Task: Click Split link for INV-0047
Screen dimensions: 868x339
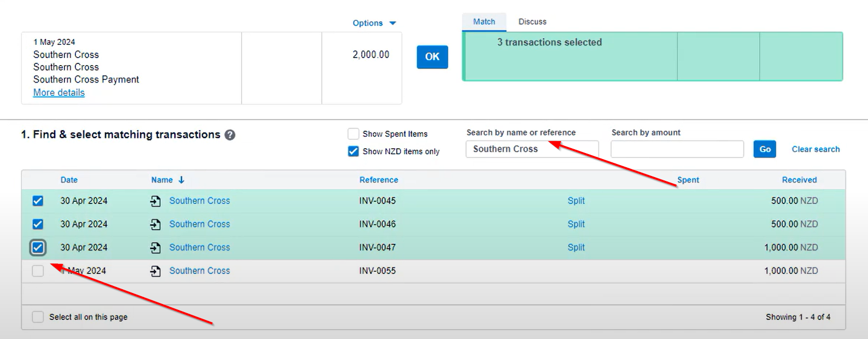Action: [x=576, y=248]
